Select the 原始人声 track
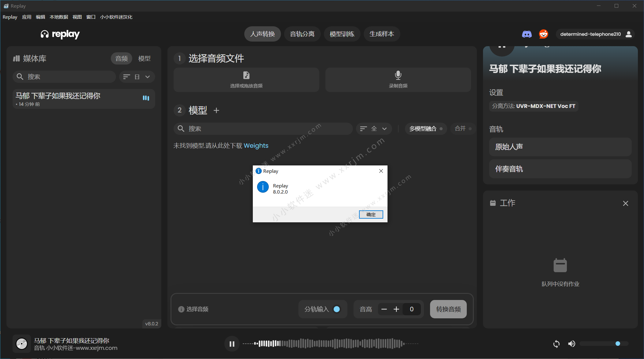Image resolution: width=644 pixels, height=359 pixels. point(560,147)
